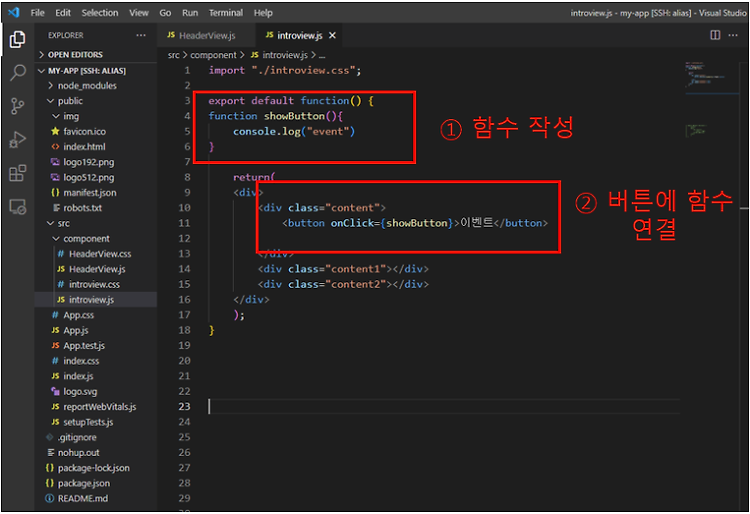This screenshot has height=514, width=750.
Task: Click the import "./introview.css" line
Action: coord(285,70)
